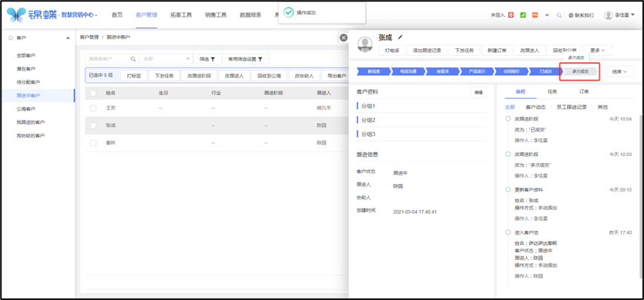Switch to the 订单 tab

point(584,91)
